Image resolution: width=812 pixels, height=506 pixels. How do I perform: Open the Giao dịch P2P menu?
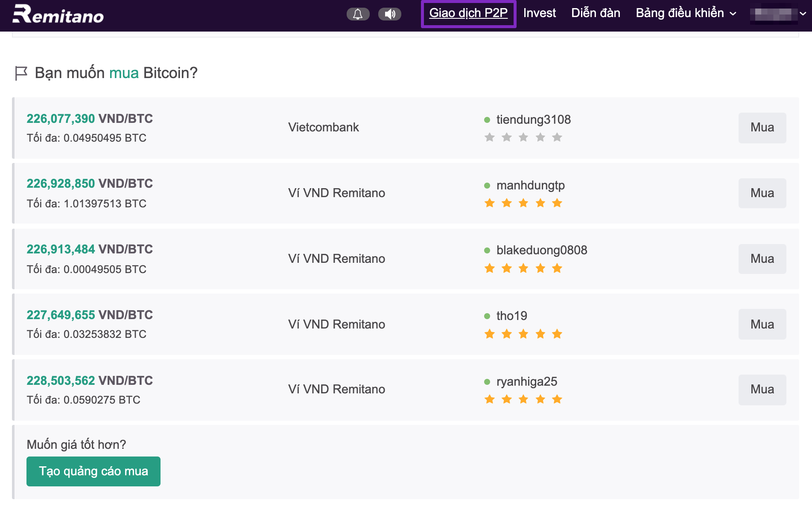click(x=468, y=13)
